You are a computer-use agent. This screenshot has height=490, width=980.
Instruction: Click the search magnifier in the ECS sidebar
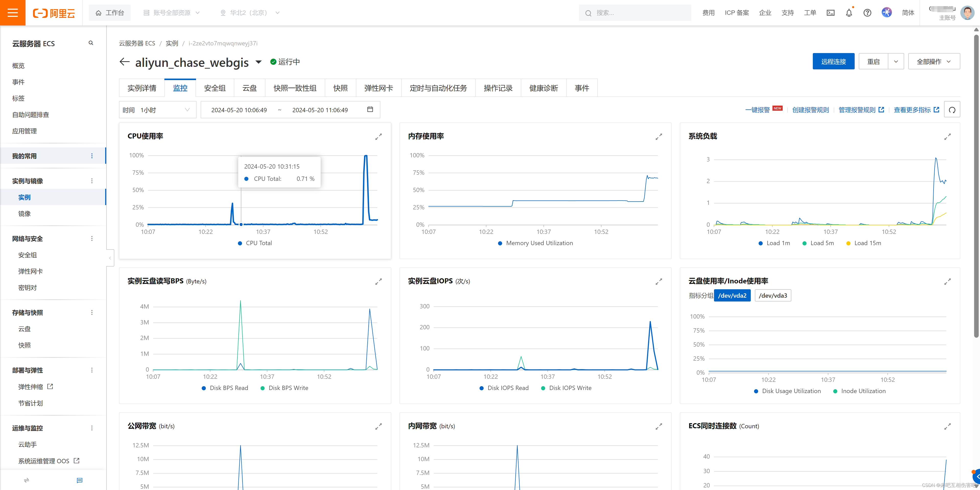click(91, 43)
